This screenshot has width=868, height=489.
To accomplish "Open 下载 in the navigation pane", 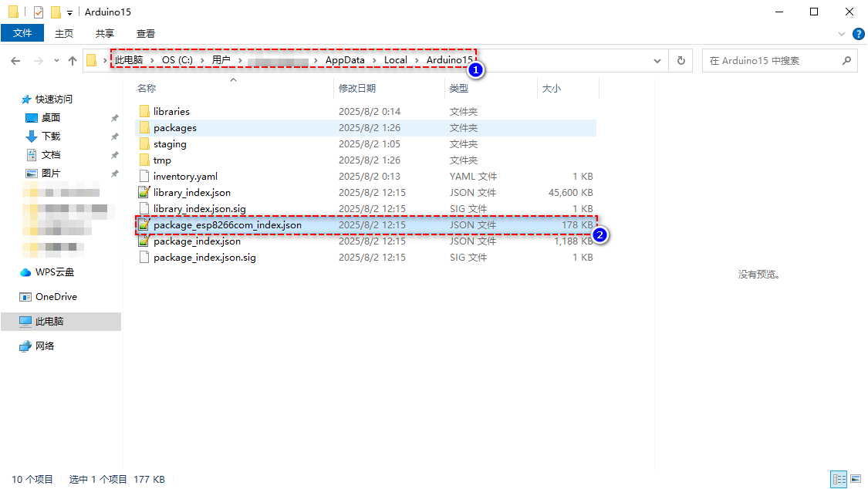I will pyautogui.click(x=51, y=136).
